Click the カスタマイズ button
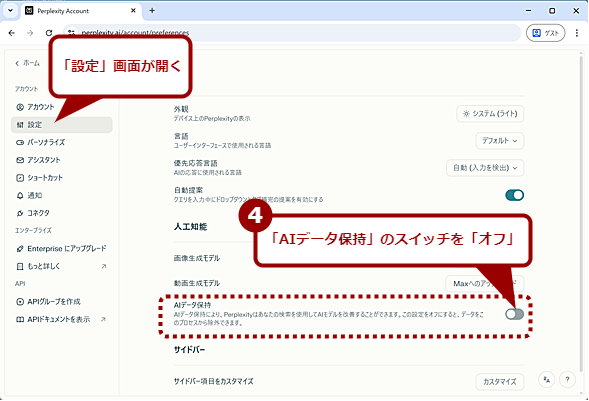The height and width of the screenshot is (401, 589). coord(500,382)
